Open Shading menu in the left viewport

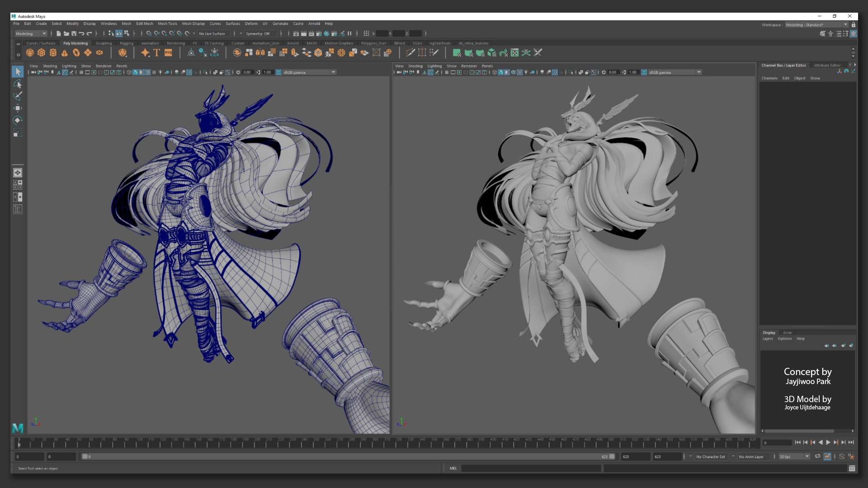coord(50,66)
